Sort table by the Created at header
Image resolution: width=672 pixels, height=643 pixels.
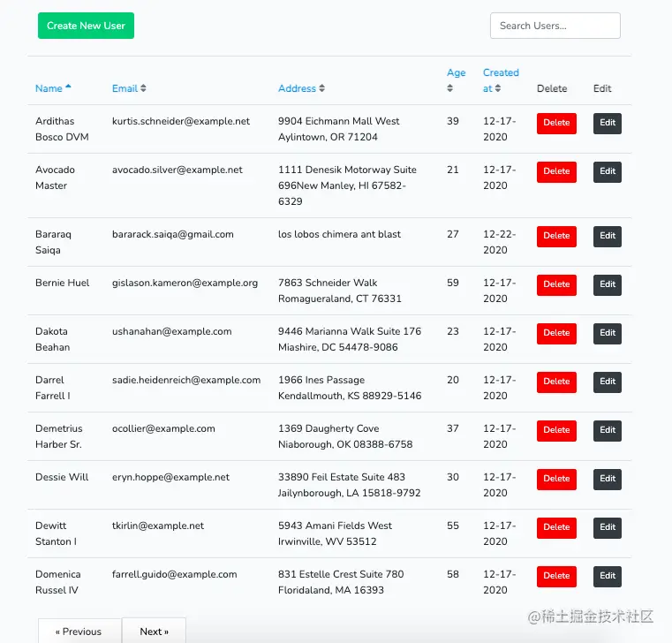(501, 80)
